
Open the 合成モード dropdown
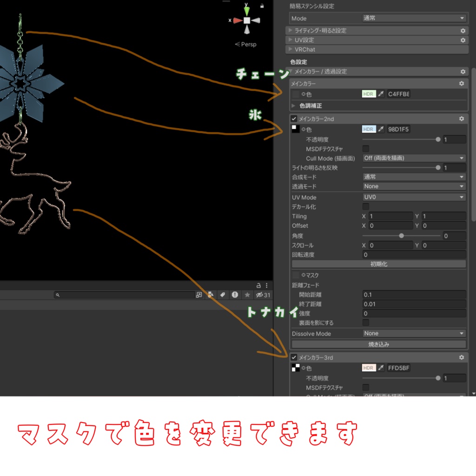(414, 177)
